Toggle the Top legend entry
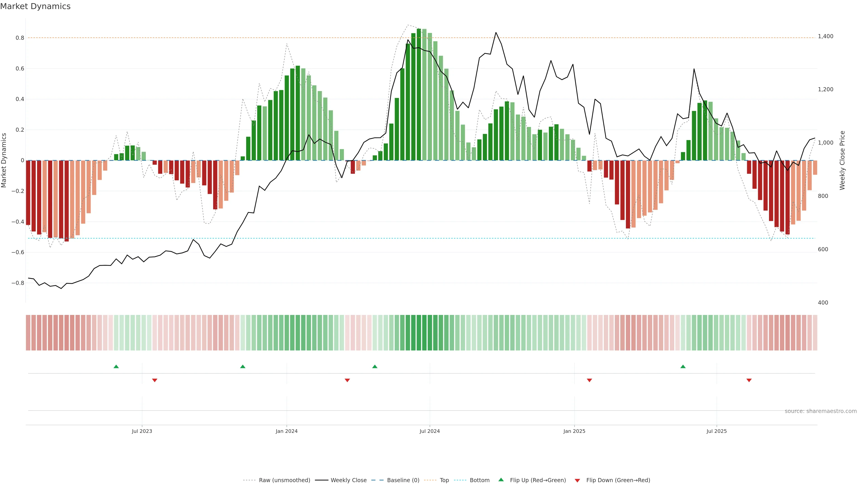 click(x=444, y=480)
